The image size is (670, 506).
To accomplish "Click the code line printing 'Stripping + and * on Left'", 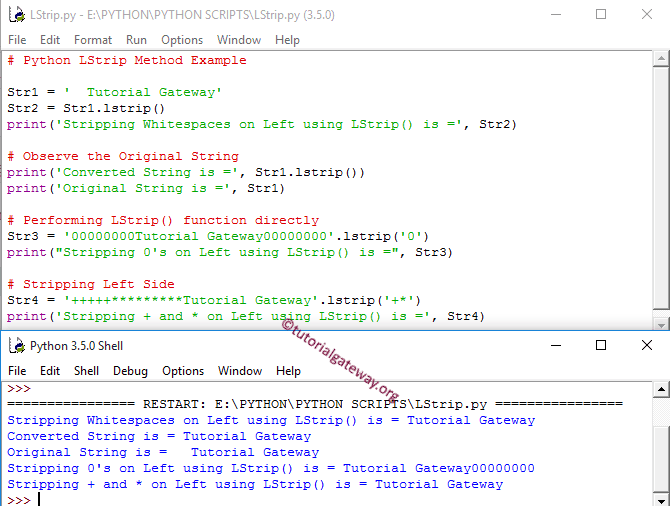I will pos(246,317).
